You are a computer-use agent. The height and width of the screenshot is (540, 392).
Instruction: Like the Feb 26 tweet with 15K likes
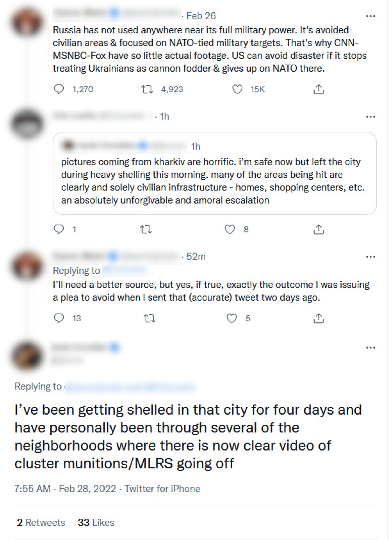click(x=237, y=89)
